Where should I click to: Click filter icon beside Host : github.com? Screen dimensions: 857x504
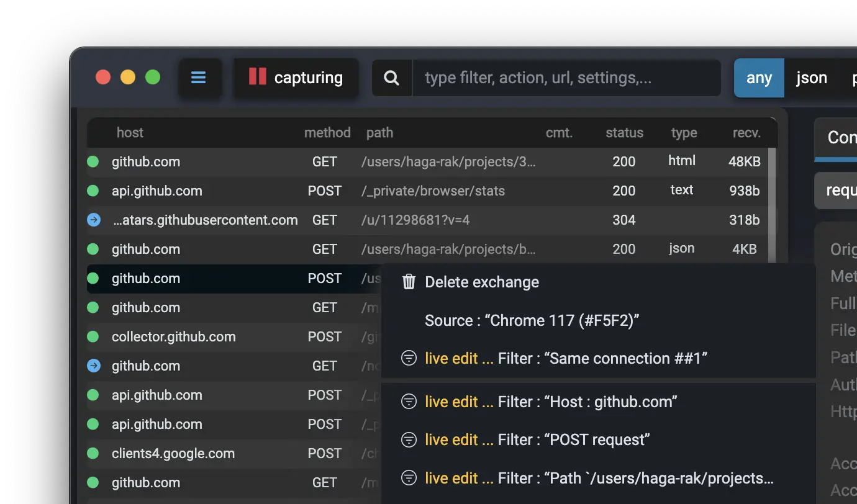[409, 402]
